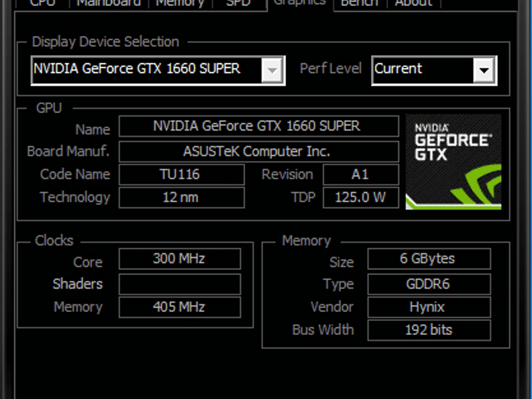The width and height of the screenshot is (532, 399).
Task: Click the memory Type GDDR6 value
Action: click(429, 284)
